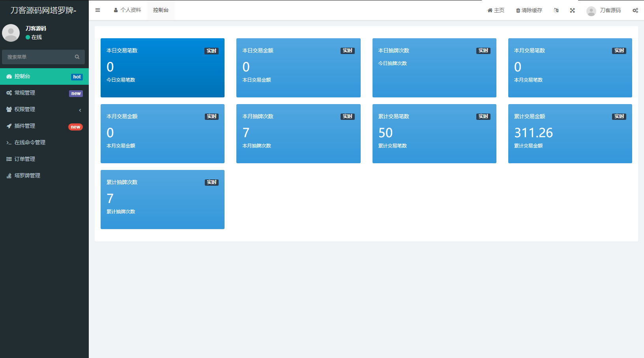
Task: Toggle fullscreen with the expand arrows icon
Action: pos(572,10)
